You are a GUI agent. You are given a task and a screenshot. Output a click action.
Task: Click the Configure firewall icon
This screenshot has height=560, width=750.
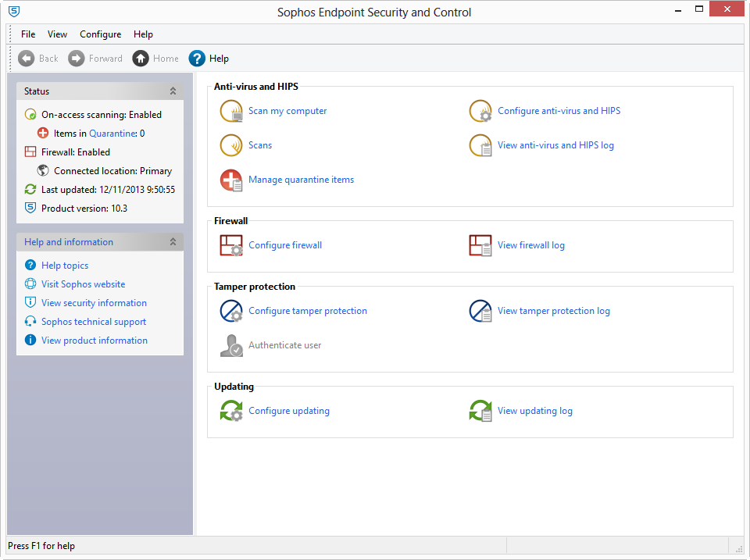(x=231, y=246)
